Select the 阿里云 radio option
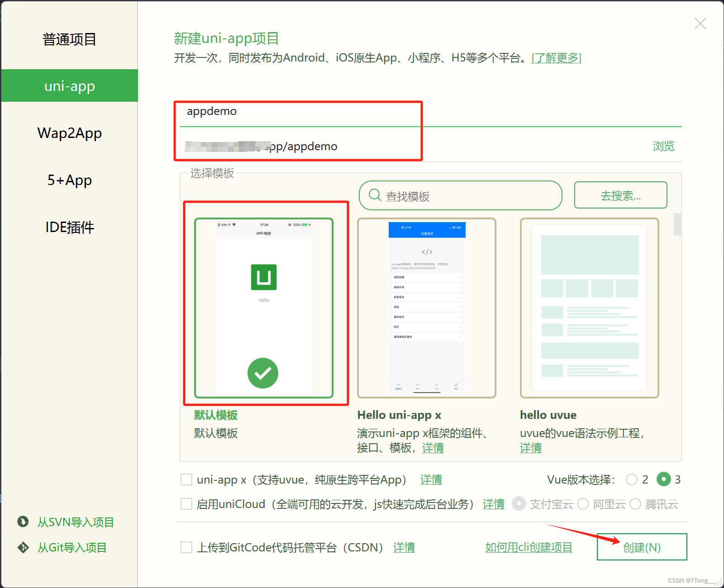This screenshot has height=588, width=724. pyautogui.click(x=583, y=504)
